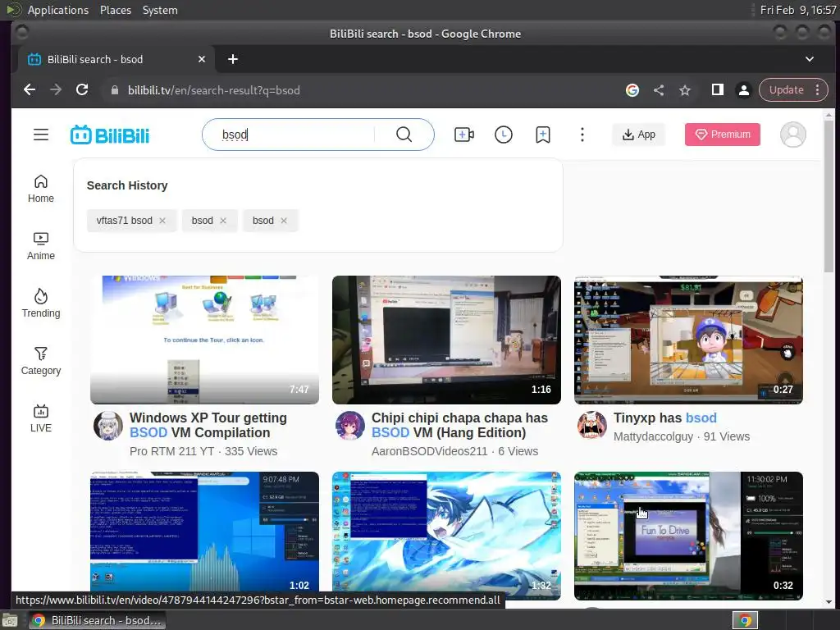Screen dimensions: 840x630
Task: Open watch history clock icon
Action: [x=504, y=135]
